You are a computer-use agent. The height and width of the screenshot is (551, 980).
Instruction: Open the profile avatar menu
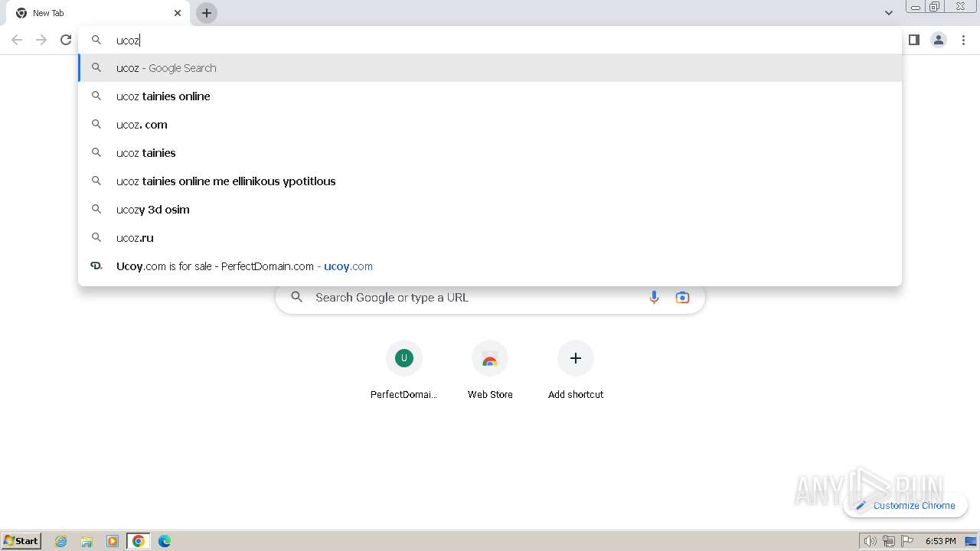pyautogui.click(x=939, y=40)
